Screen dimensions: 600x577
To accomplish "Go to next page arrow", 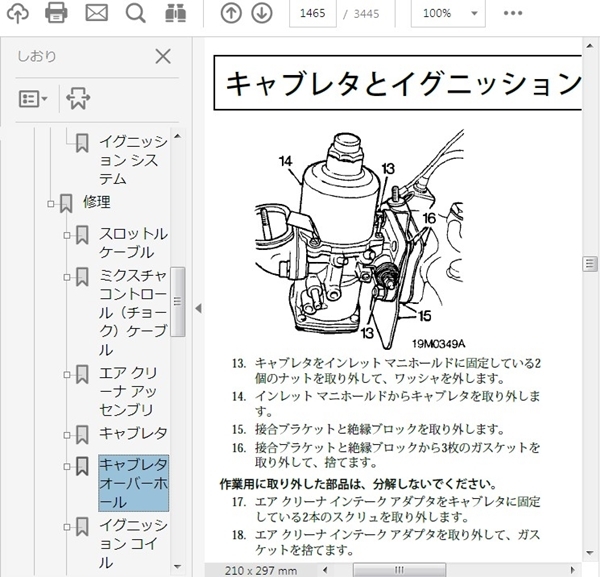I will (x=262, y=13).
